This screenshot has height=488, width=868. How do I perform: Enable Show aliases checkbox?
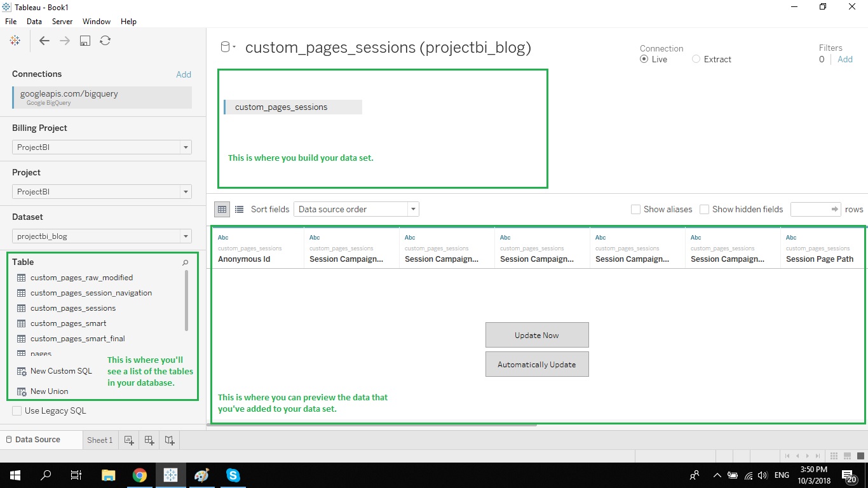tap(635, 209)
